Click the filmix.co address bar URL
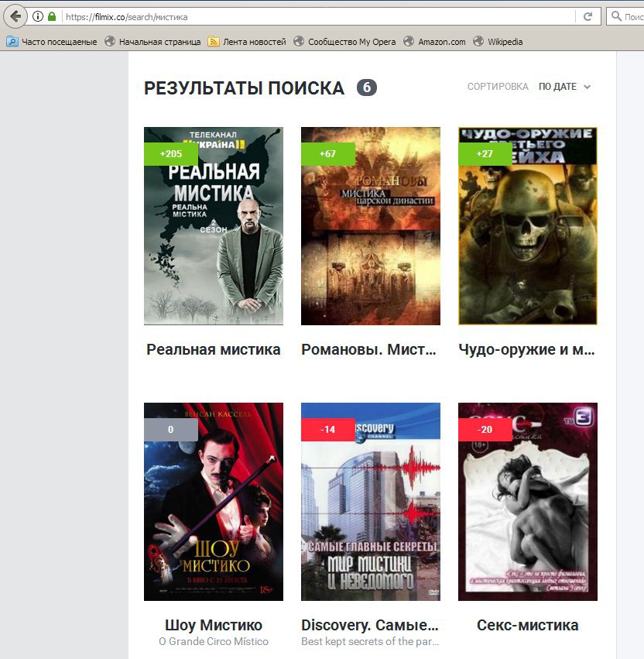Viewport: 644px width, 659px height. click(x=126, y=17)
